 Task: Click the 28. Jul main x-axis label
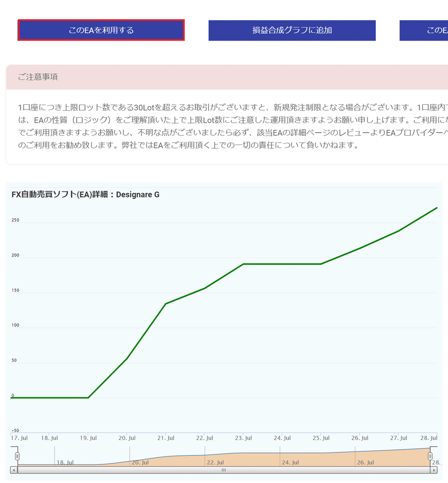[429, 438]
